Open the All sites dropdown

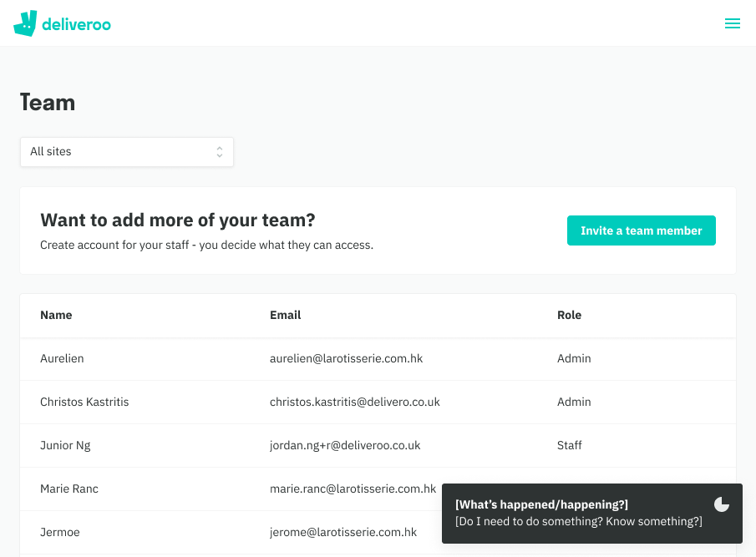[x=127, y=152]
